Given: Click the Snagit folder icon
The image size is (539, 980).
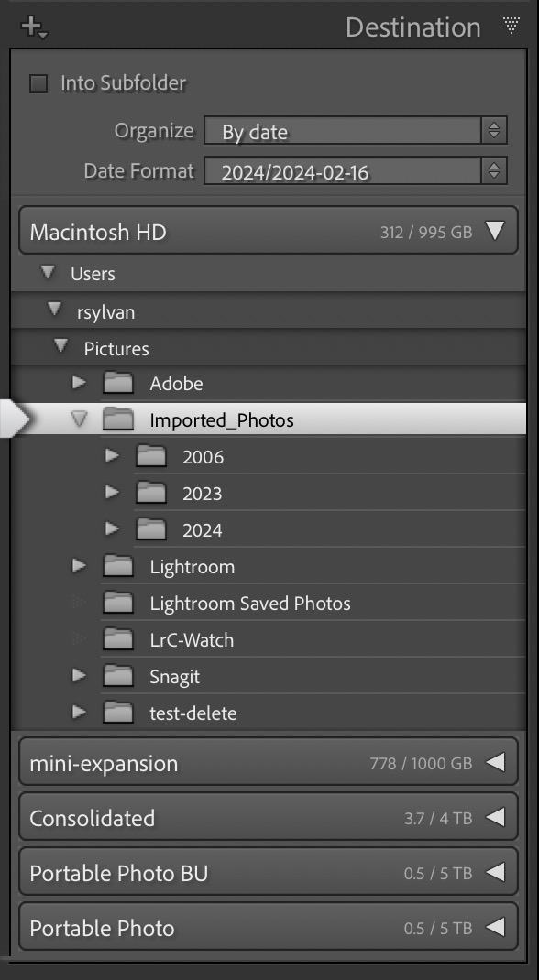Looking at the screenshot, I should [x=117, y=676].
